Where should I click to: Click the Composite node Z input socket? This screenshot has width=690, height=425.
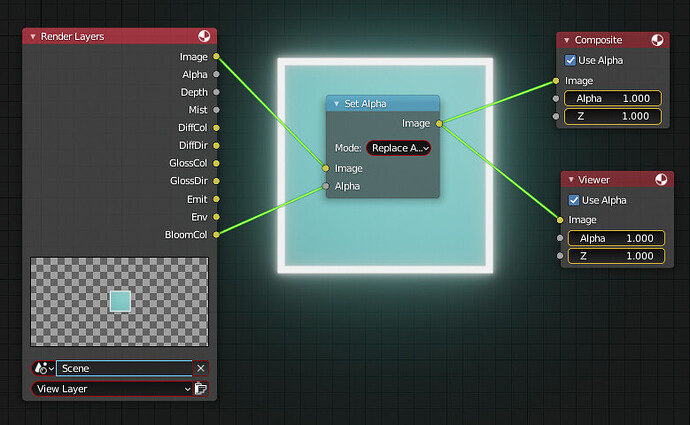tap(556, 116)
